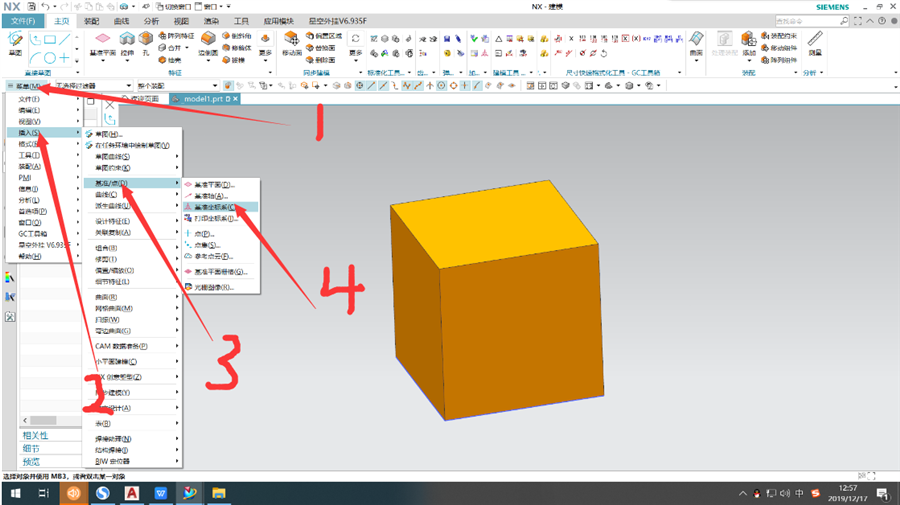Click the undo arrow icon
Screen dimensions: 900x505
click(x=45, y=6)
